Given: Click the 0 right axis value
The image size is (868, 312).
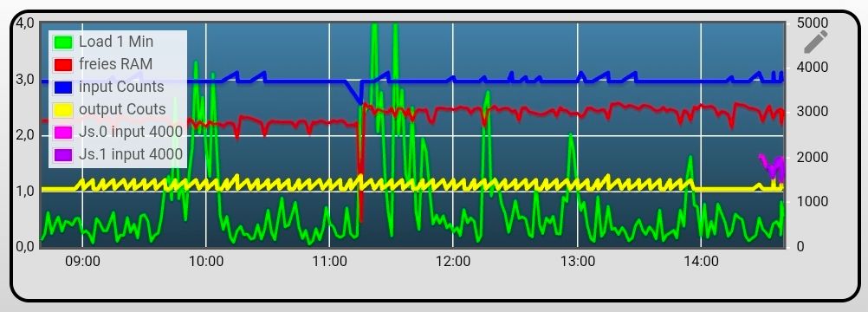Looking at the screenshot, I should coord(800,247).
